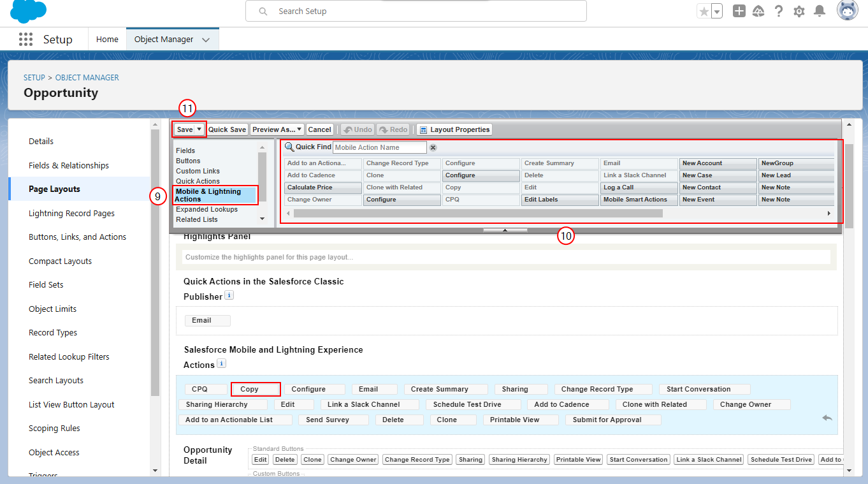
Task: Clear the Quick Find field with X icon
Action: point(433,147)
